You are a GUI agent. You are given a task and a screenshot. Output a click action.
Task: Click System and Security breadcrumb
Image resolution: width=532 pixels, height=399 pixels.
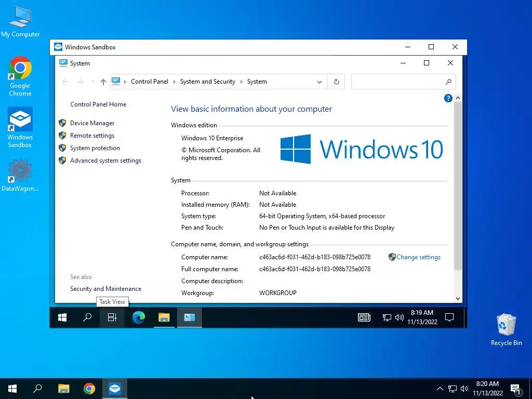coord(207,82)
